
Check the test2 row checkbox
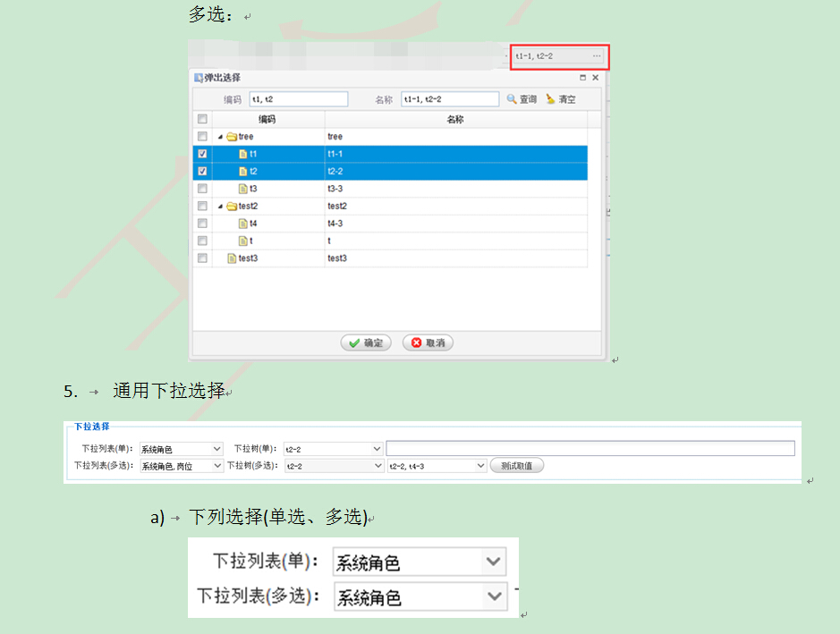coord(202,207)
